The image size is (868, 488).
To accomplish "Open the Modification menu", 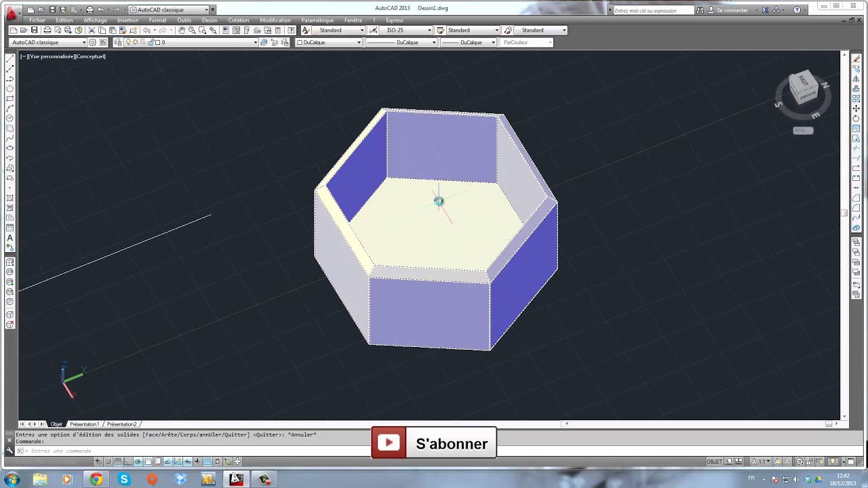I will 275,20.
